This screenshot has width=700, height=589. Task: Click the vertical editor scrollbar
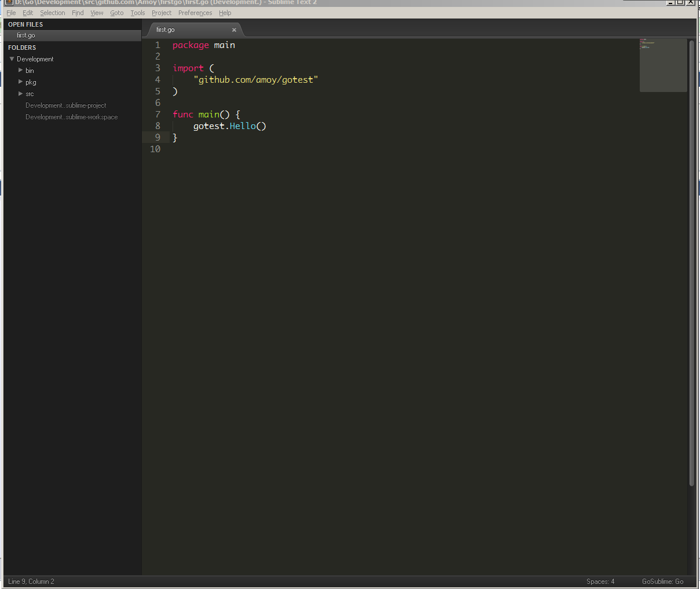[x=691, y=263]
